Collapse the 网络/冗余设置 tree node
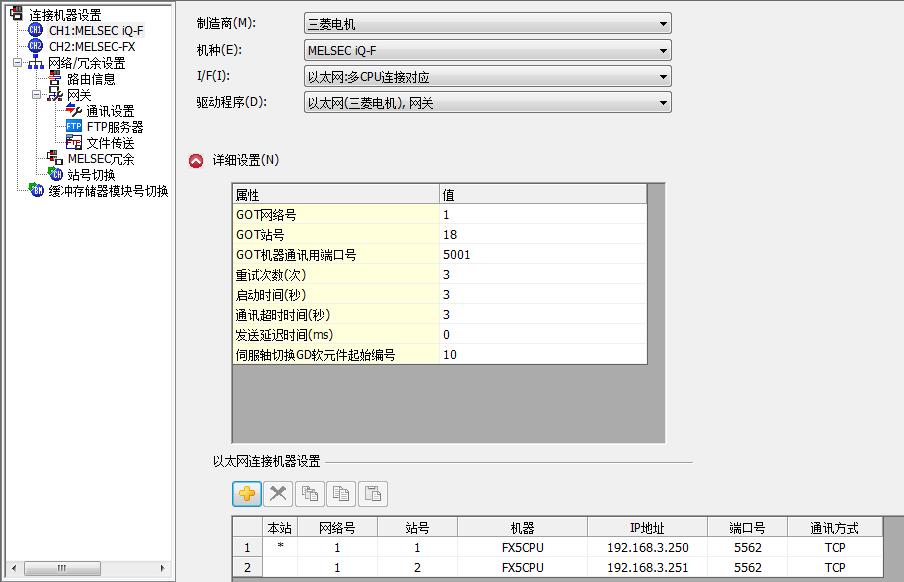904x582 pixels. [x=18, y=63]
